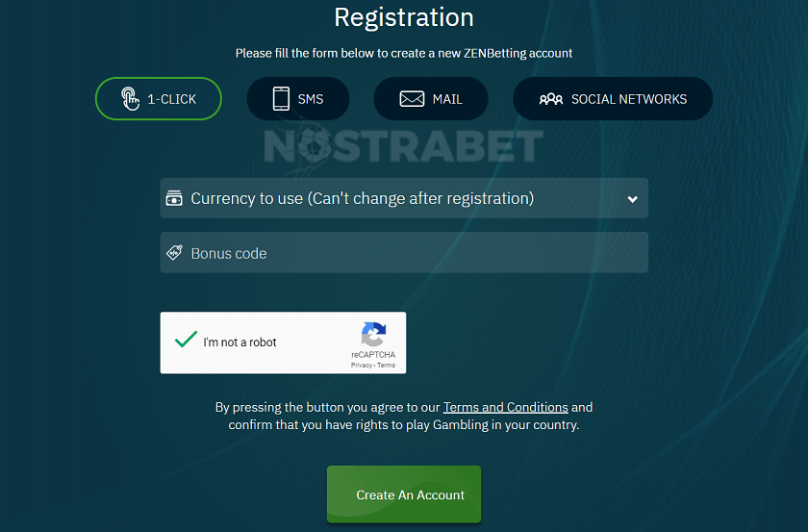The width and height of the screenshot is (808, 532).
Task: Click the money icon in currency field
Action: (x=174, y=198)
